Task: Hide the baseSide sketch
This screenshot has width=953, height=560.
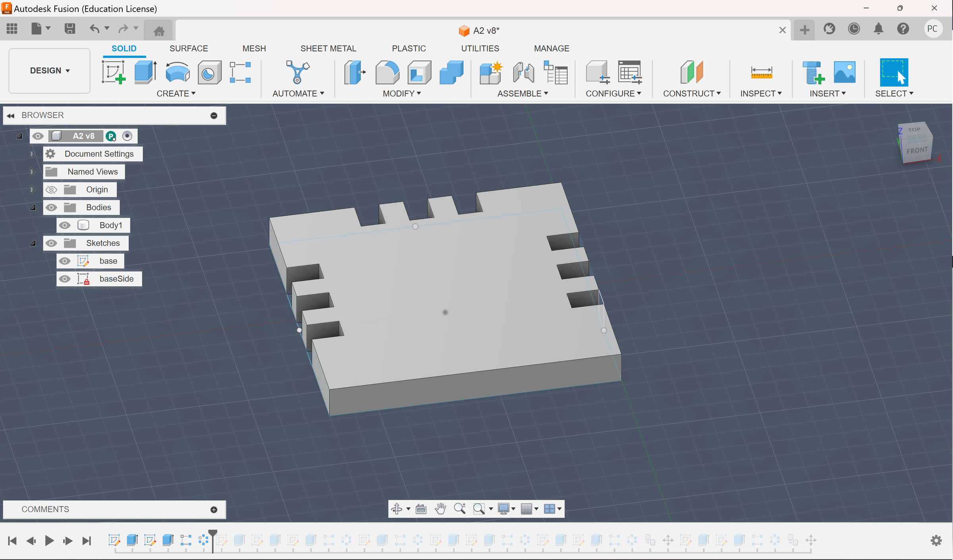Action: [65, 279]
